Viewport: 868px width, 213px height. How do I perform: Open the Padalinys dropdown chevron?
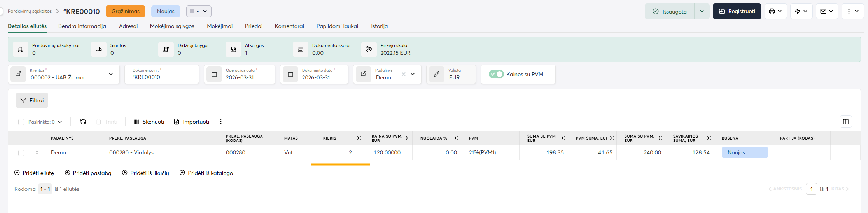point(413,74)
